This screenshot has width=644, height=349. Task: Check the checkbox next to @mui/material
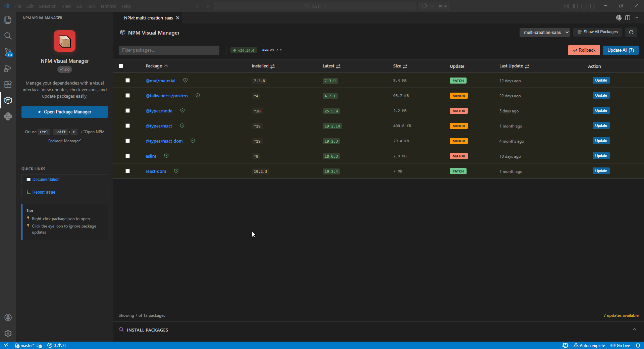pos(128,81)
